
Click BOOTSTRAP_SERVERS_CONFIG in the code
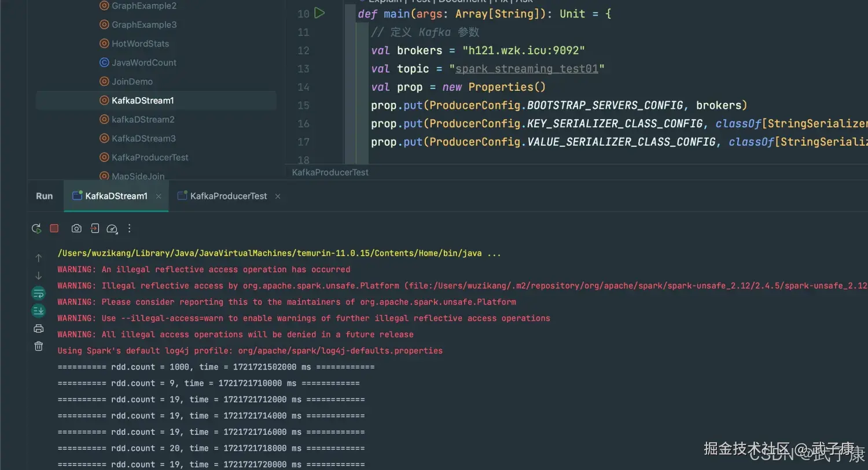pos(605,105)
